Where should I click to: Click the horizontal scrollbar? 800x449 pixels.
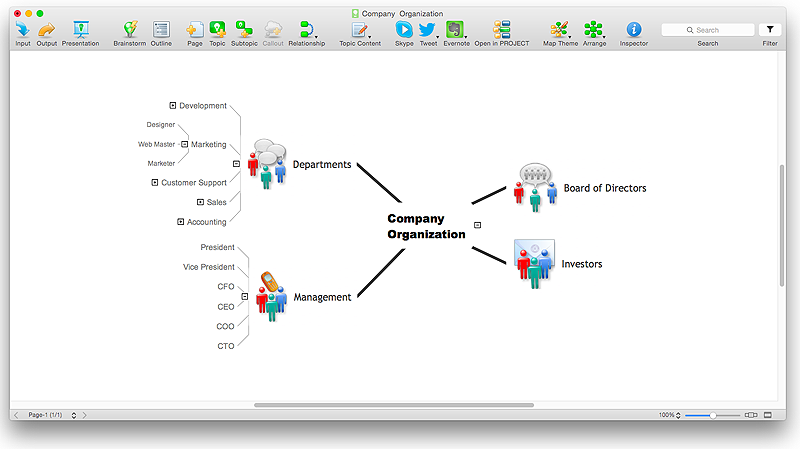pyautogui.click(x=394, y=405)
